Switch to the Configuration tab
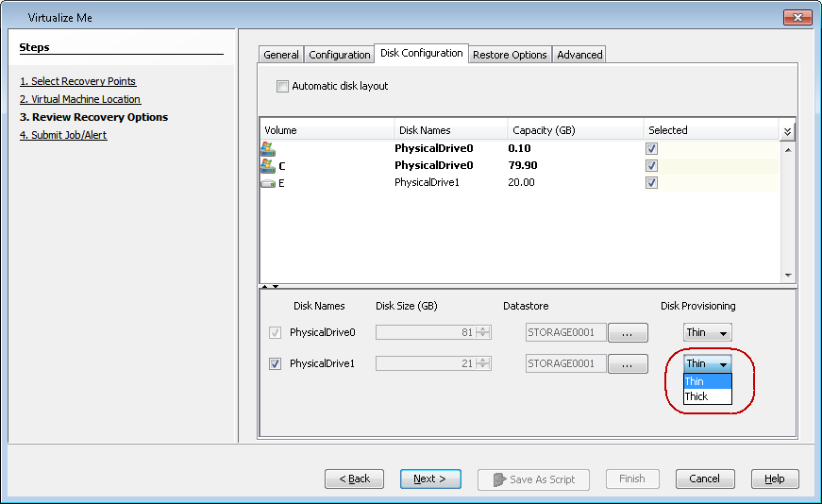The image size is (822, 504). point(339,55)
